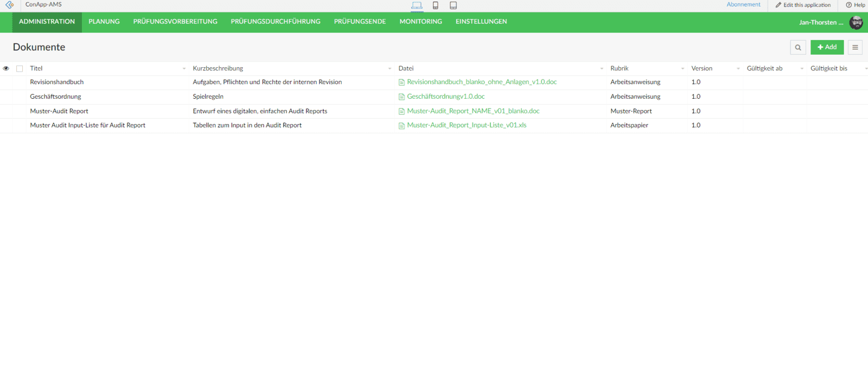Open the Kurzbeschreibung column dropdown arrow
The image size is (868, 382).
pyautogui.click(x=390, y=69)
